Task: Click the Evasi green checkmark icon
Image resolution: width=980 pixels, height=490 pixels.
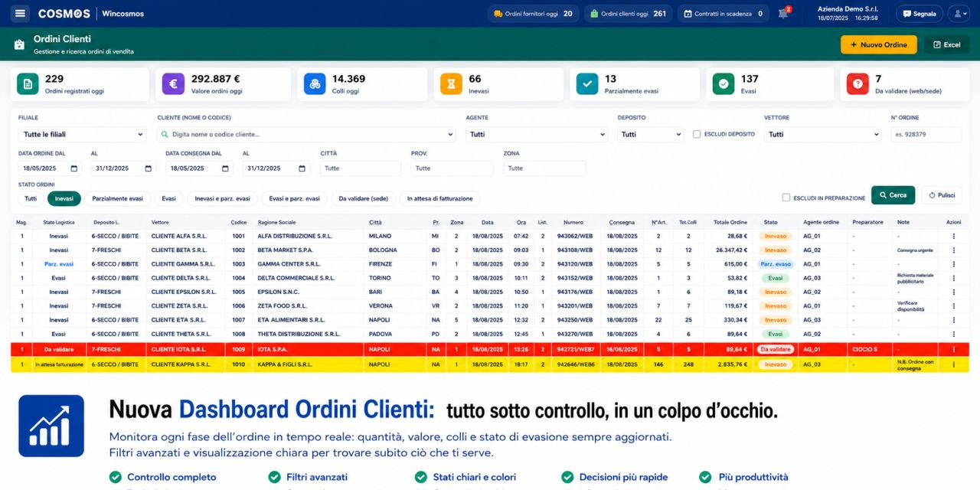Action: pos(723,84)
